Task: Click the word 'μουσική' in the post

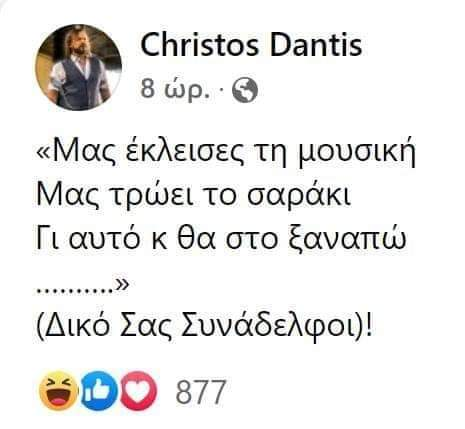Action: coord(356,154)
